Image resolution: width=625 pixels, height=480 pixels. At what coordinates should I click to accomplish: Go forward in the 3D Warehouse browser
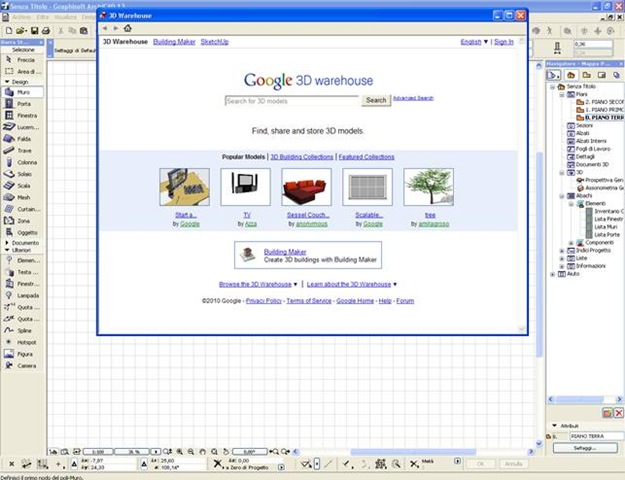tap(116, 28)
